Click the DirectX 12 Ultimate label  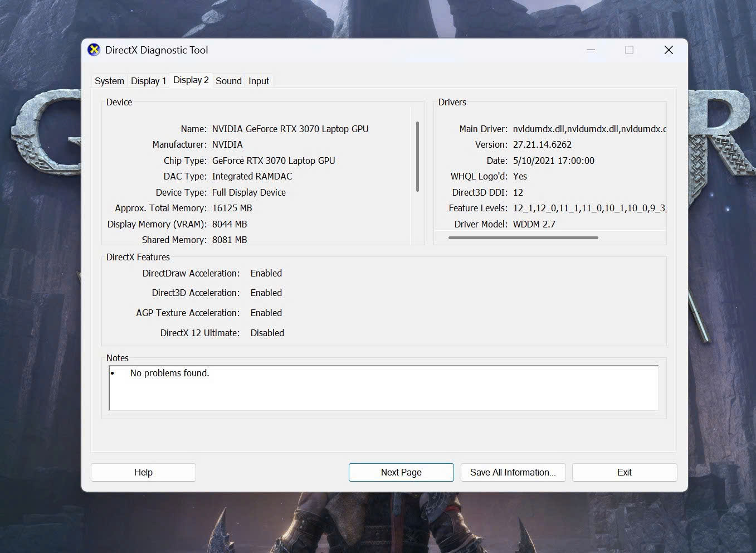point(200,333)
